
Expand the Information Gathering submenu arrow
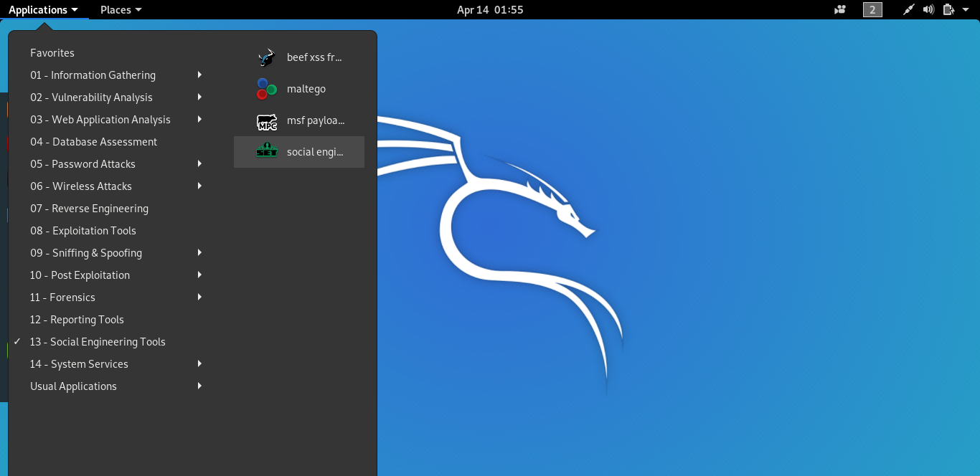click(x=199, y=75)
